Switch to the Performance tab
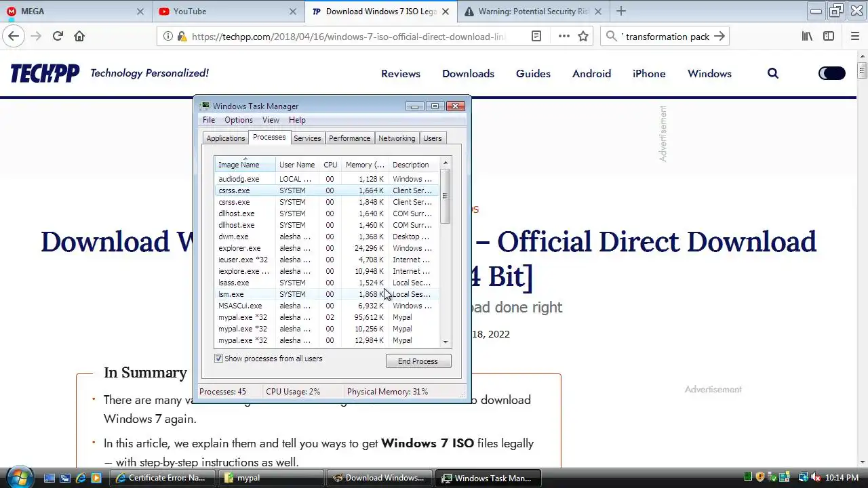This screenshot has height=488, width=868. (350, 138)
